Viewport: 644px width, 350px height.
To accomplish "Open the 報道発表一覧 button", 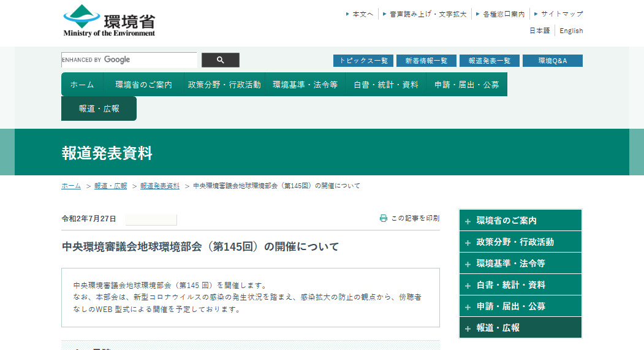I will click(489, 61).
